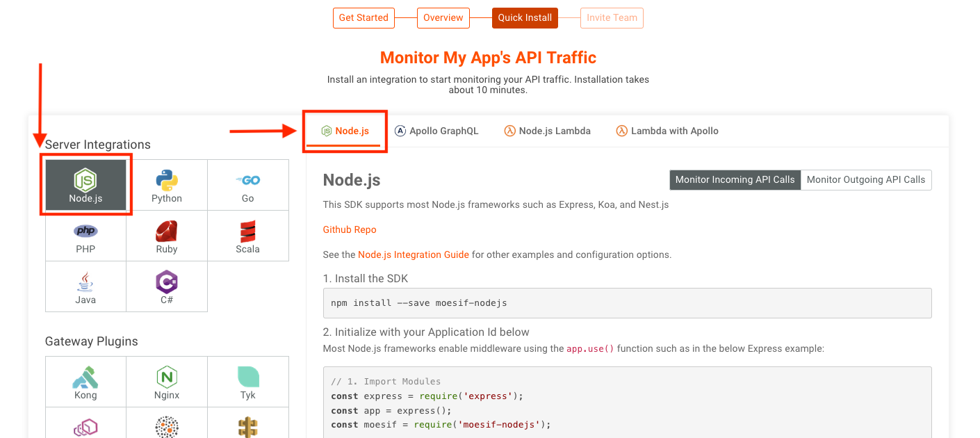Click the npm install command snippet

[627, 303]
